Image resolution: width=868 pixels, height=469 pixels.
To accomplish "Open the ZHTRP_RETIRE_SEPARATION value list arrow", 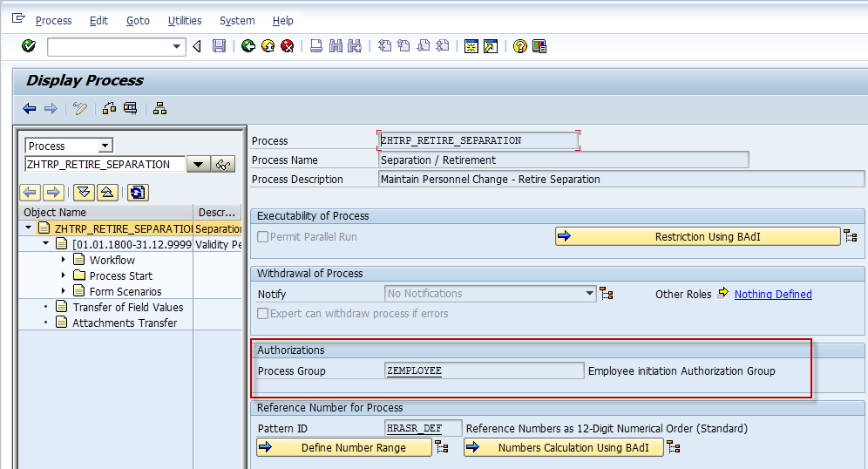I will (x=198, y=165).
